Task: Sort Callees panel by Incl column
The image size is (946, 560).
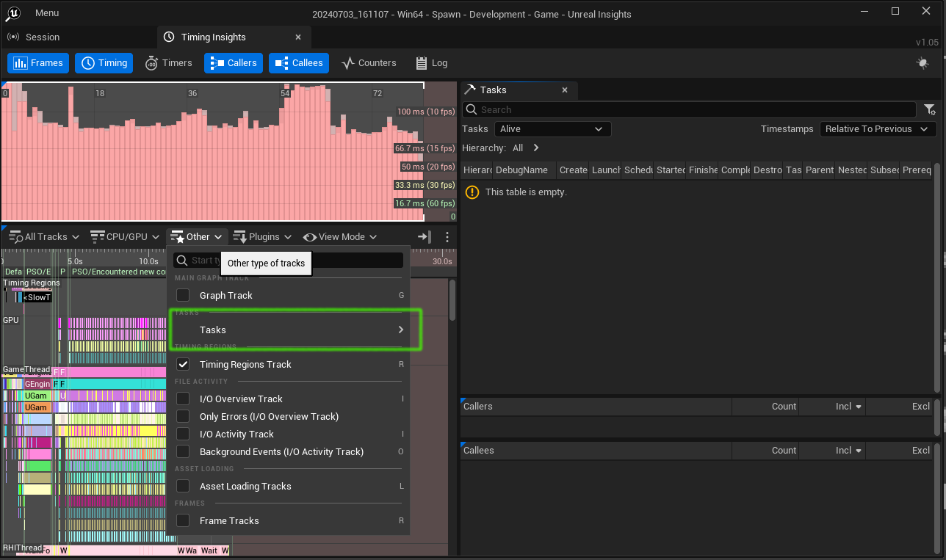Action: click(x=832, y=450)
